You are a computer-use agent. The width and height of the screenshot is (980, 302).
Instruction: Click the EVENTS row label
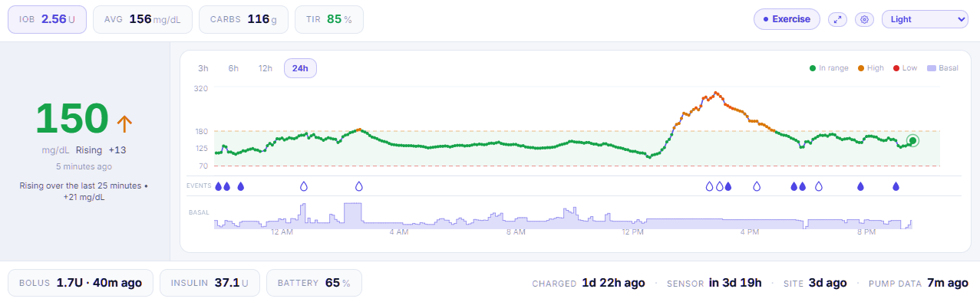(x=199, y=185)
